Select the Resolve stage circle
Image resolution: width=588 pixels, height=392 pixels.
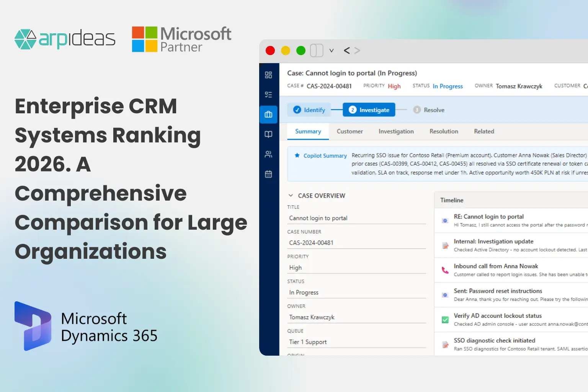[x=416, y=110]
